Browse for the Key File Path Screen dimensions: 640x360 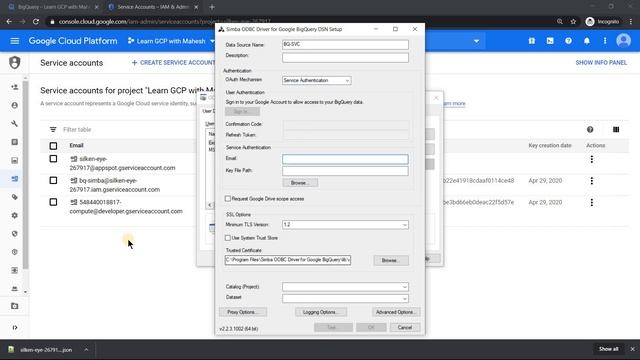[300, 183]
